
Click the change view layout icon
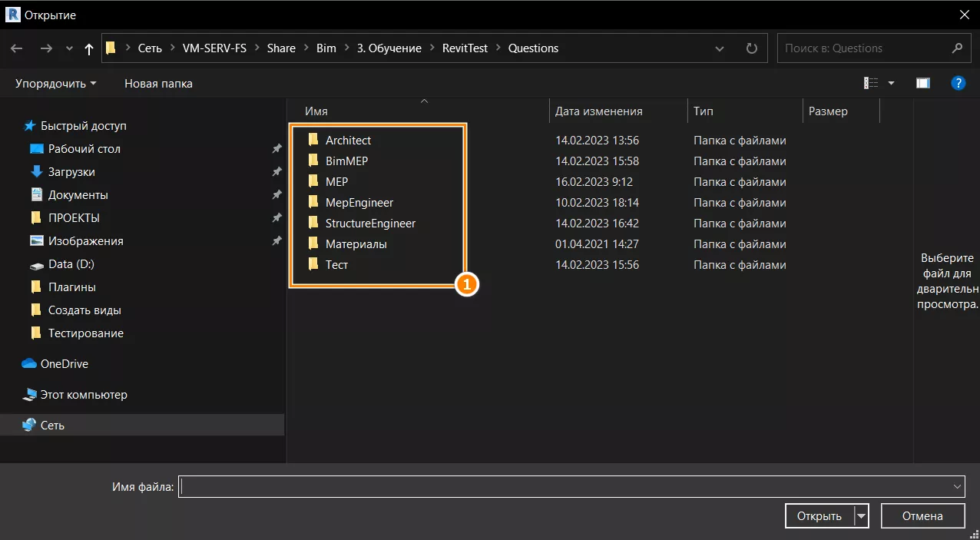[871, 83]
